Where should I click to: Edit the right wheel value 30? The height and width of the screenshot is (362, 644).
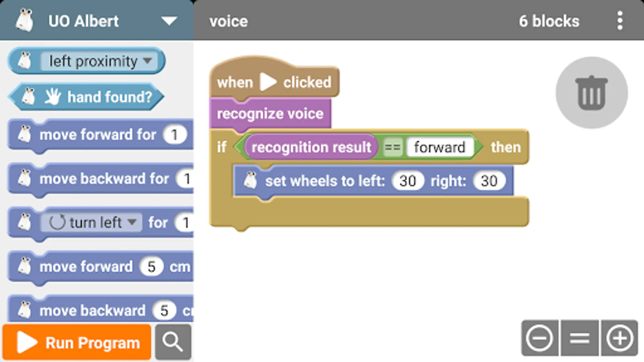[x=489, y=181]
